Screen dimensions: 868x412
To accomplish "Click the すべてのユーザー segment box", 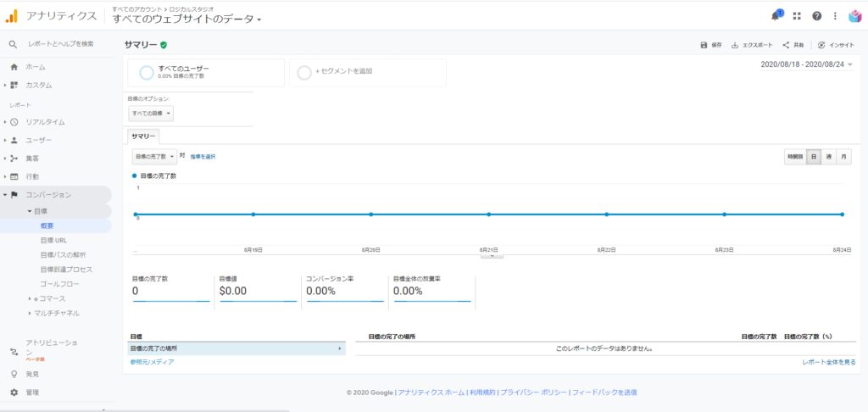I will point(206,73).
